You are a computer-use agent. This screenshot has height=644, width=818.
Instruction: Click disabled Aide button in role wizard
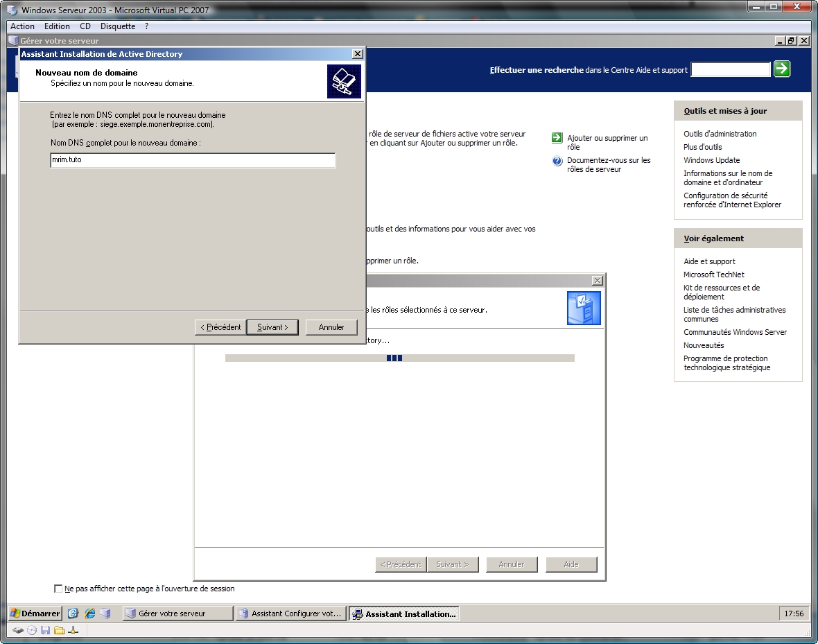[x=571, y=565]
